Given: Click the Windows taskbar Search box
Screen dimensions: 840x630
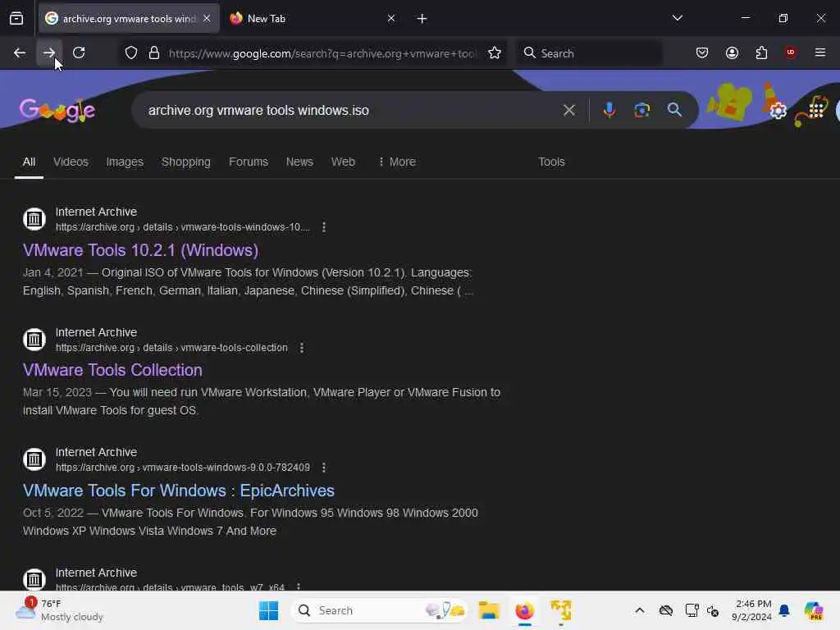Looking at the screenshot, I should click(379, 610).
